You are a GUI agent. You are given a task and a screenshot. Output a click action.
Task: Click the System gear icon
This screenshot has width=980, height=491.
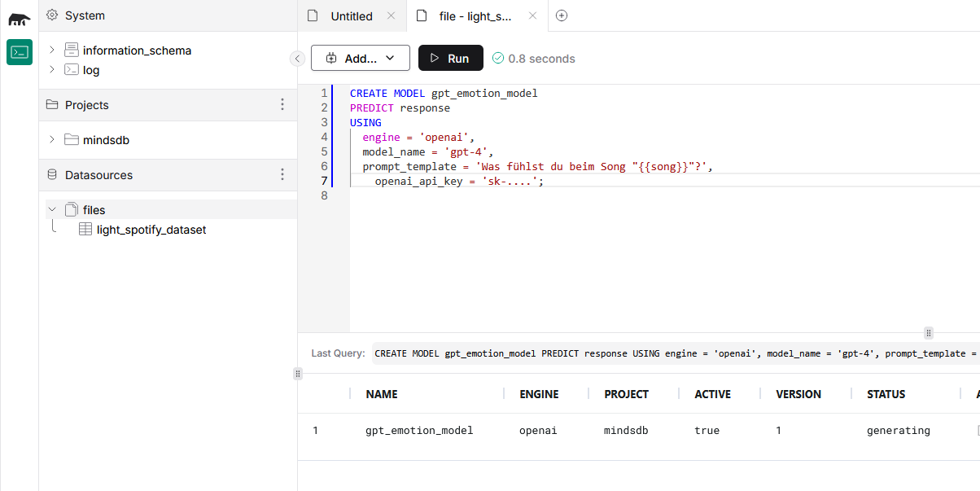[x=52, y=15]
